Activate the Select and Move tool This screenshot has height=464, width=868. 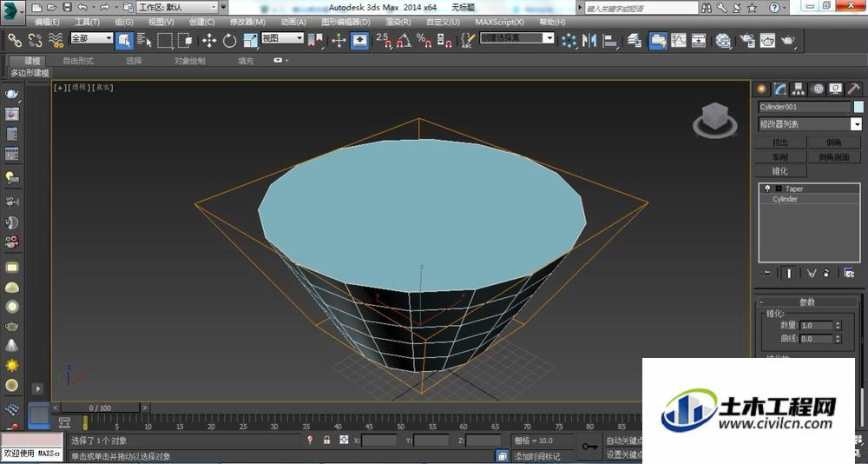(x=209, y=40)
